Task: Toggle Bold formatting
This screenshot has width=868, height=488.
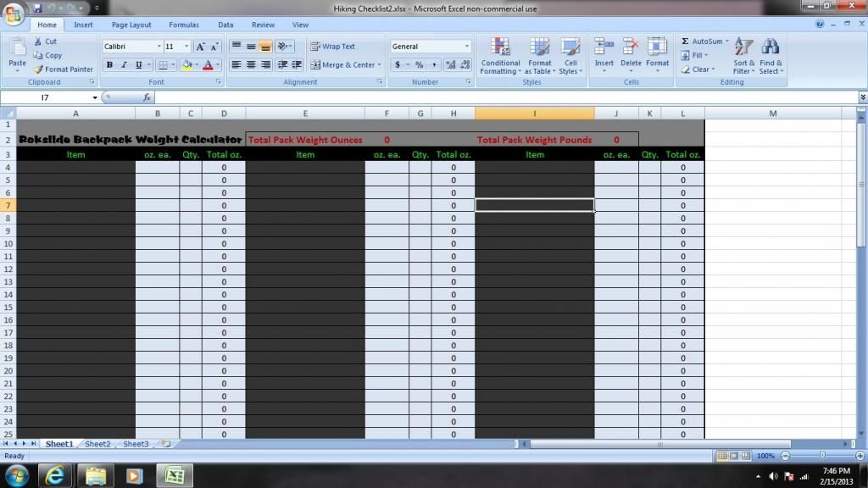Action: click(109, 65)
